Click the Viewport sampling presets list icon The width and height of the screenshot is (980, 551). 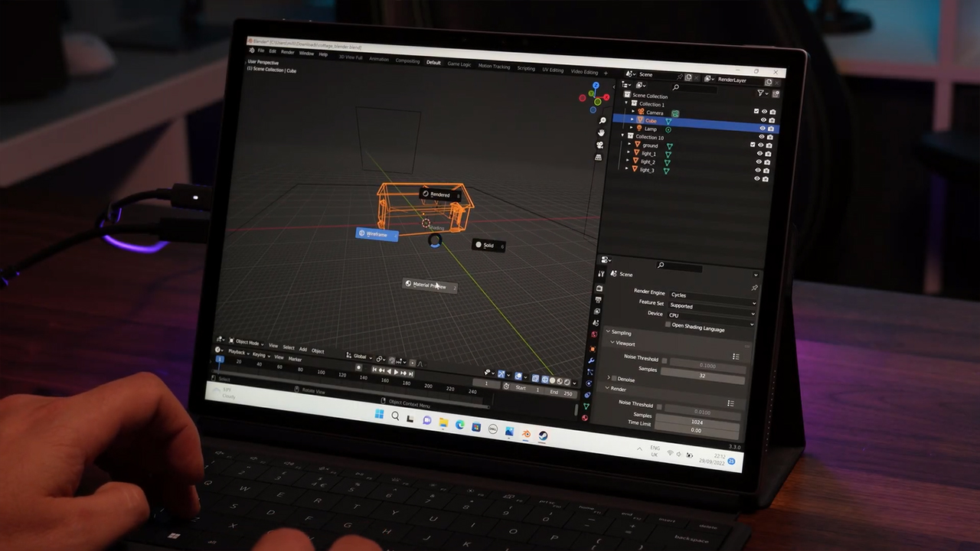(736, 357)
